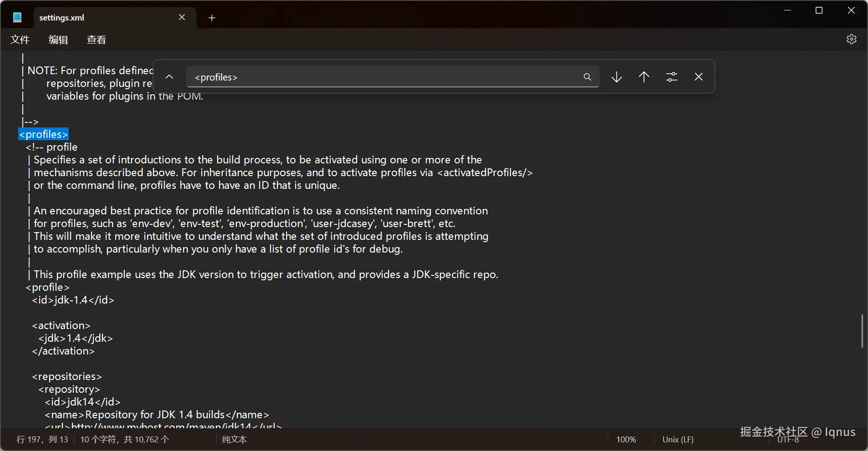Minimize the Notepad window
Viewport: 868px width, 451px height.
click(787, 10)
